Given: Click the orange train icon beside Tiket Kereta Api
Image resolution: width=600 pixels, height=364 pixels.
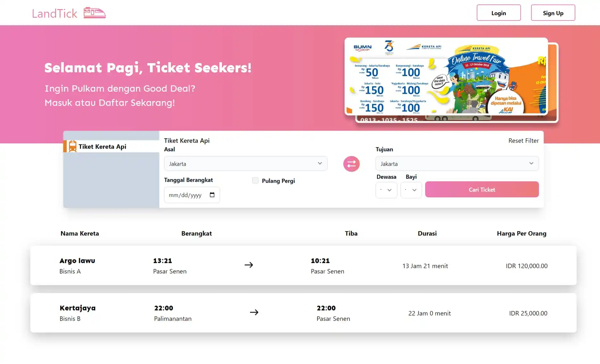Looking at the screenshot, I should pyautogui.click(x=72, y=146).
